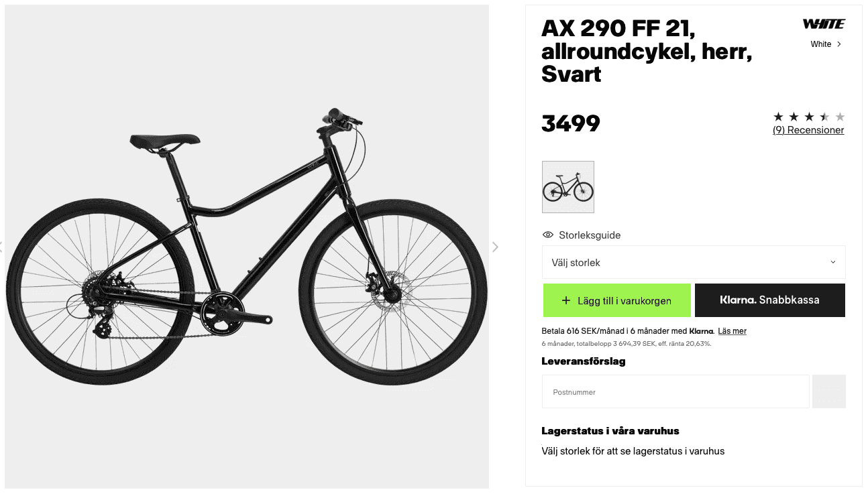The image size is (868, 494).
Task: Open the Läs mer Klarna link
Action: pyautogui.click(x=732, y=331)
